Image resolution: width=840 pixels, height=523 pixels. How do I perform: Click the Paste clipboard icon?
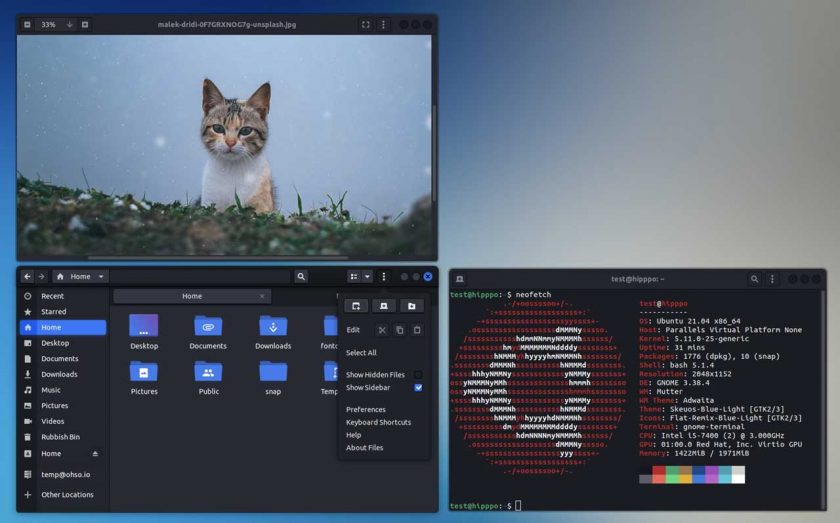point(417,330)
